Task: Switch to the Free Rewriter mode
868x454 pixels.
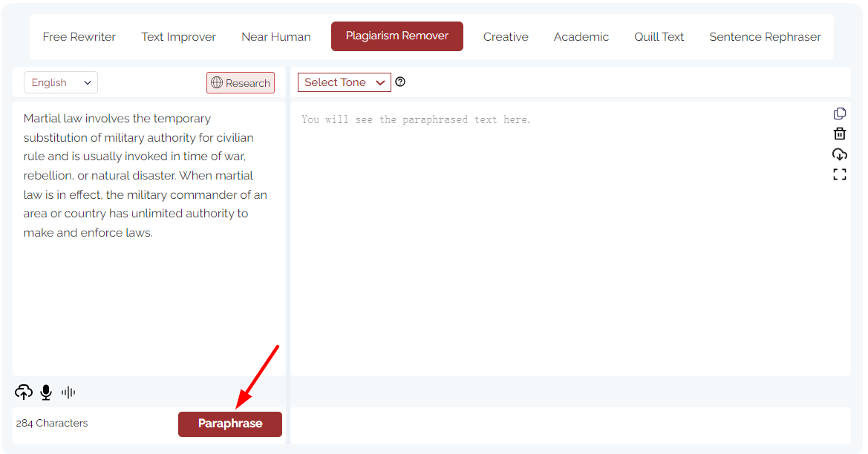Action: (x=79, y=37)
